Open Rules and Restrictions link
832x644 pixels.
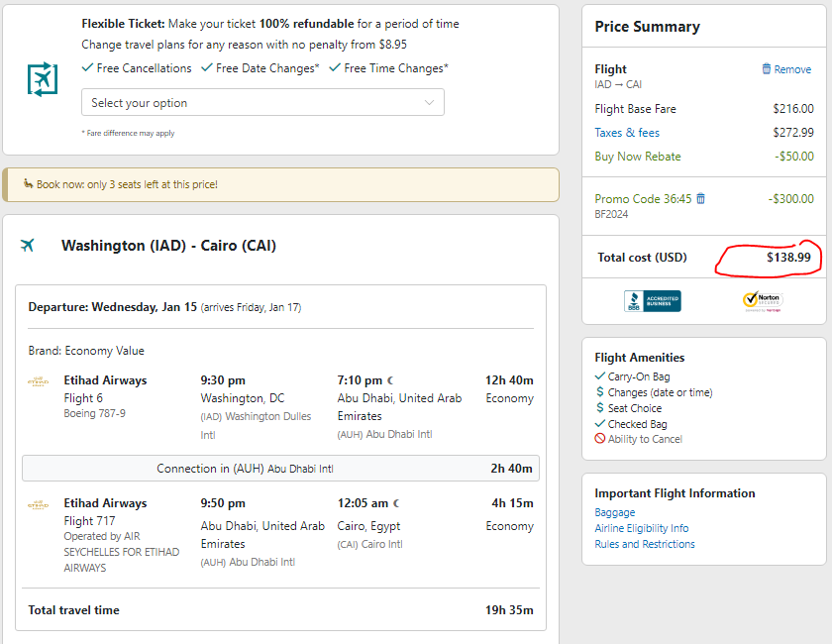[645, 544]
